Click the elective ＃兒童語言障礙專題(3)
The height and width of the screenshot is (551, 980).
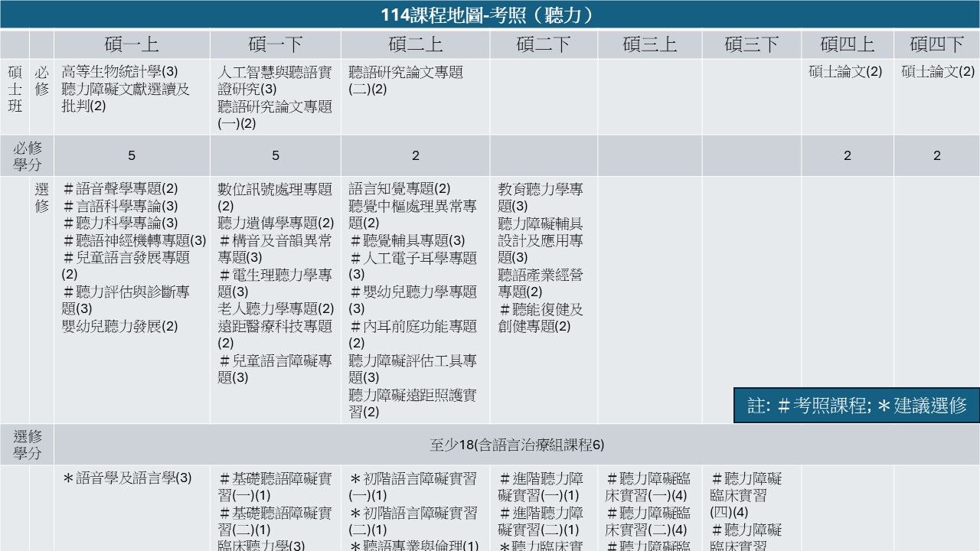[x=275, y=369]
